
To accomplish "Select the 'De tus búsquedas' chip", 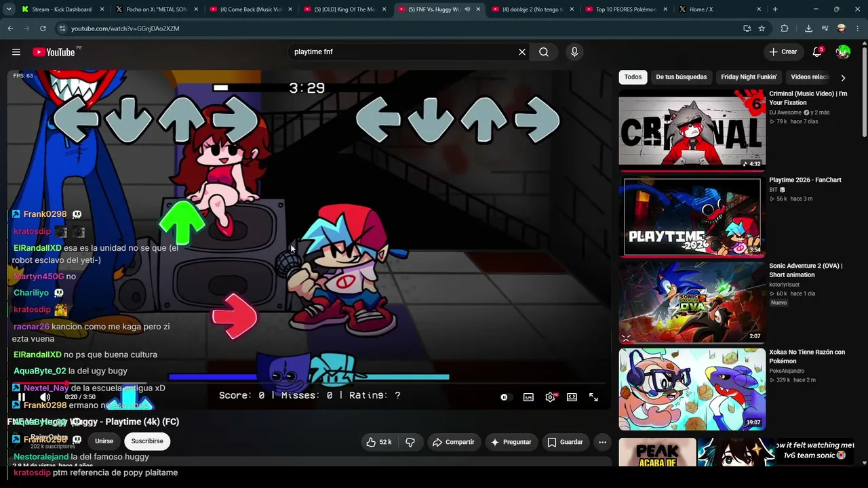I will 681,77.
